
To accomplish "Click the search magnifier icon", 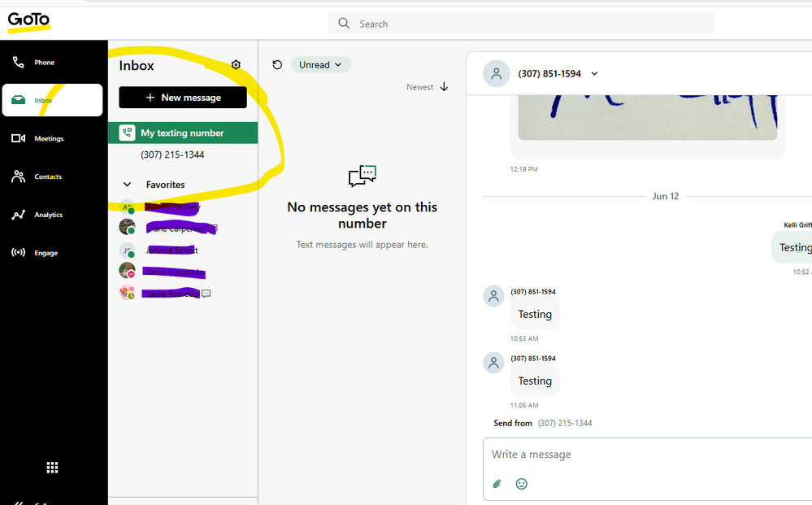I will [344, 24].
